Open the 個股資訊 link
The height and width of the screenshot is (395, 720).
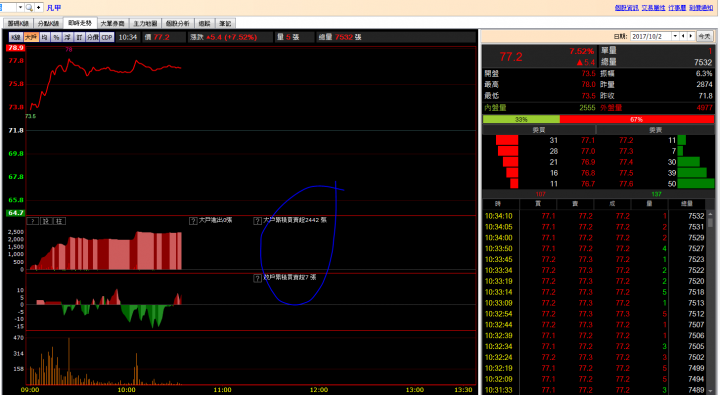[626, 8]
